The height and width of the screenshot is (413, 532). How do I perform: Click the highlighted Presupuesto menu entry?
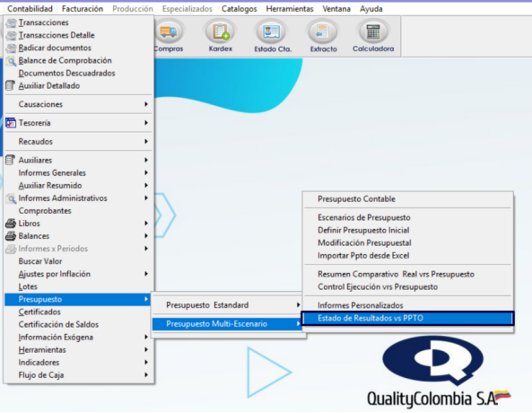pyautogui.click(x=78, y=299)
